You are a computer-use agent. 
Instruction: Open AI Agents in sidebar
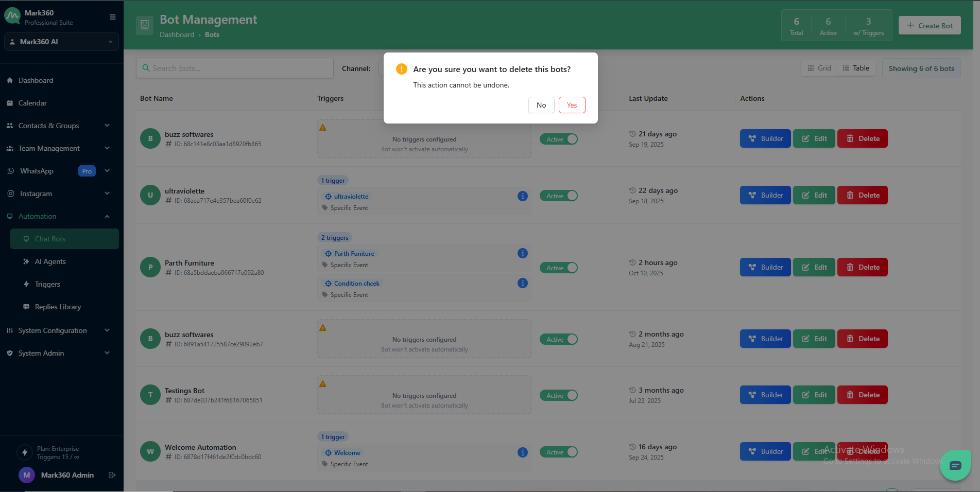coord(50,261)
